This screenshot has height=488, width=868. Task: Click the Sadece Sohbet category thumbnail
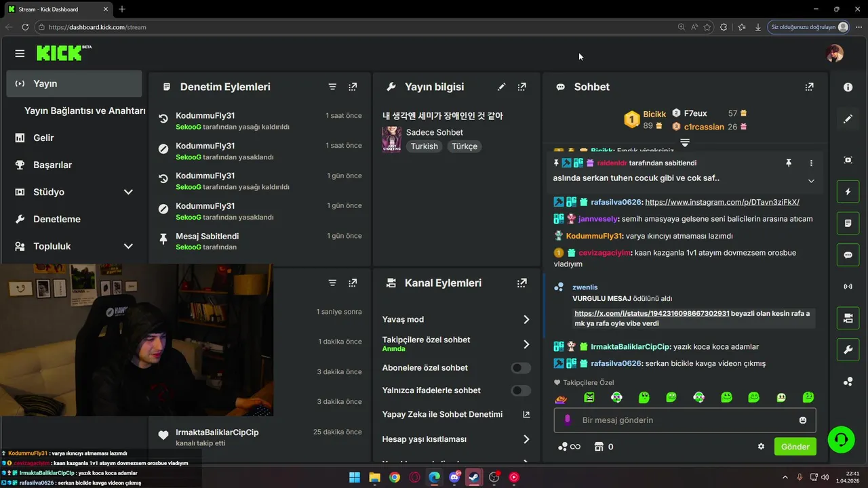(391, 139)
